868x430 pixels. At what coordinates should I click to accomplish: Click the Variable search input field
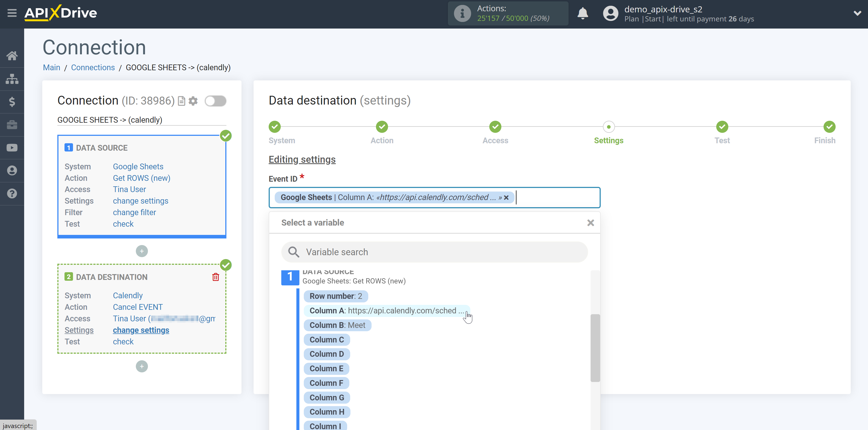[x=435, y=252]
